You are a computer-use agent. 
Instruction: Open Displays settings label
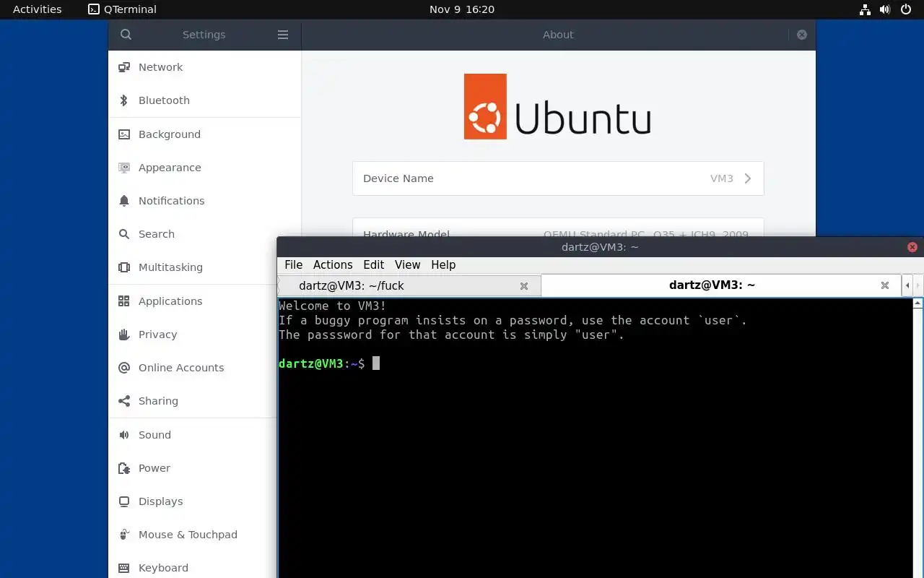click(x=160, y=501)
